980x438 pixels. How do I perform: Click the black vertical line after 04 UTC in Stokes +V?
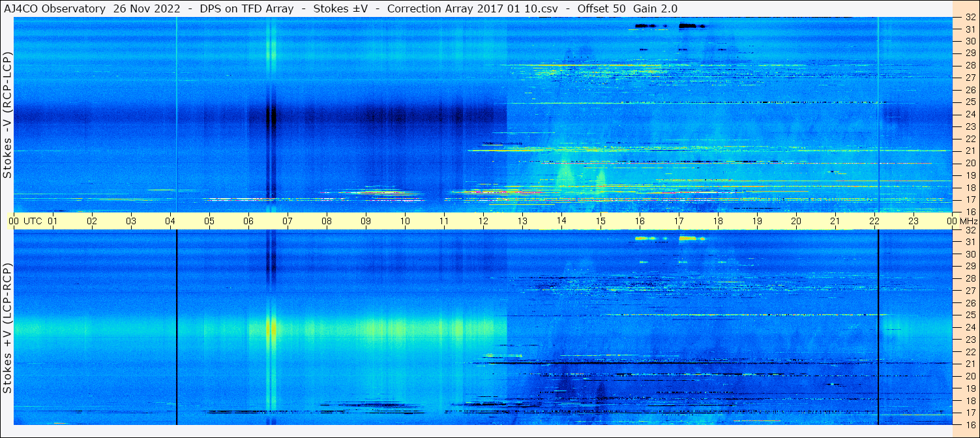[x=177, y=327]
